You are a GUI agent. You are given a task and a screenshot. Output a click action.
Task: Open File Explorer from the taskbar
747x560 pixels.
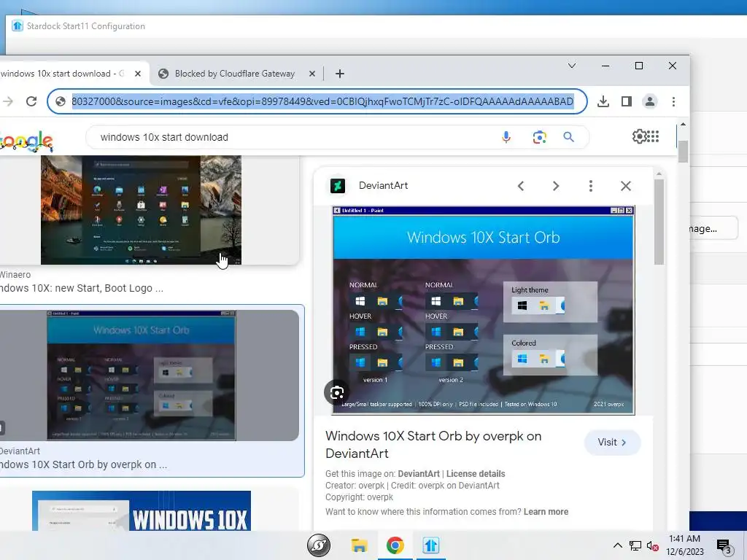point(359,545)
